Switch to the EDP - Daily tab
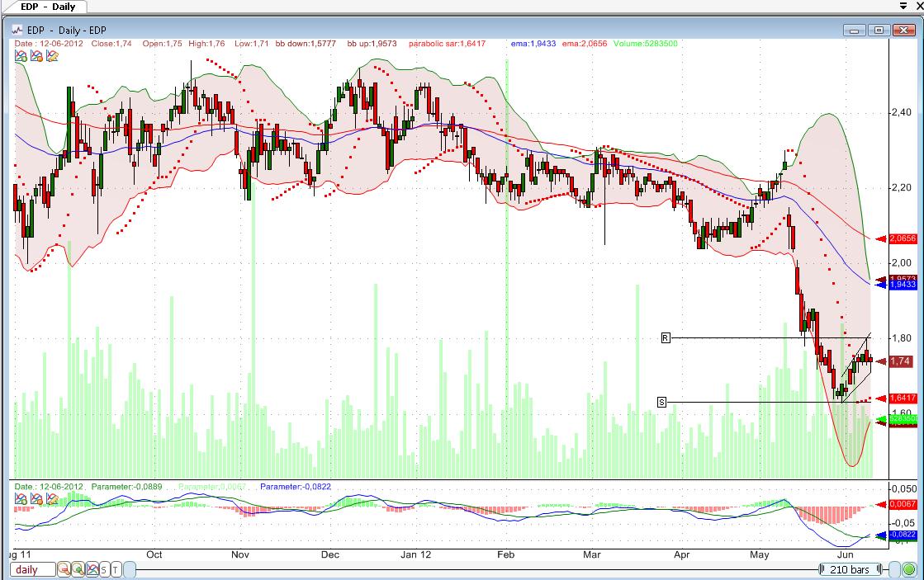This screenshot has width=924, height=580. (x=47, y=7)
